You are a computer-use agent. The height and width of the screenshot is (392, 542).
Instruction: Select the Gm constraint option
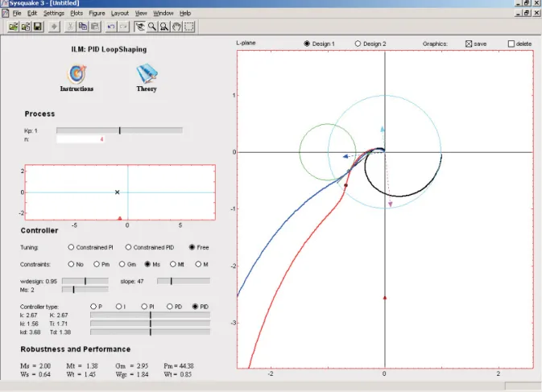tap(122, 264)
